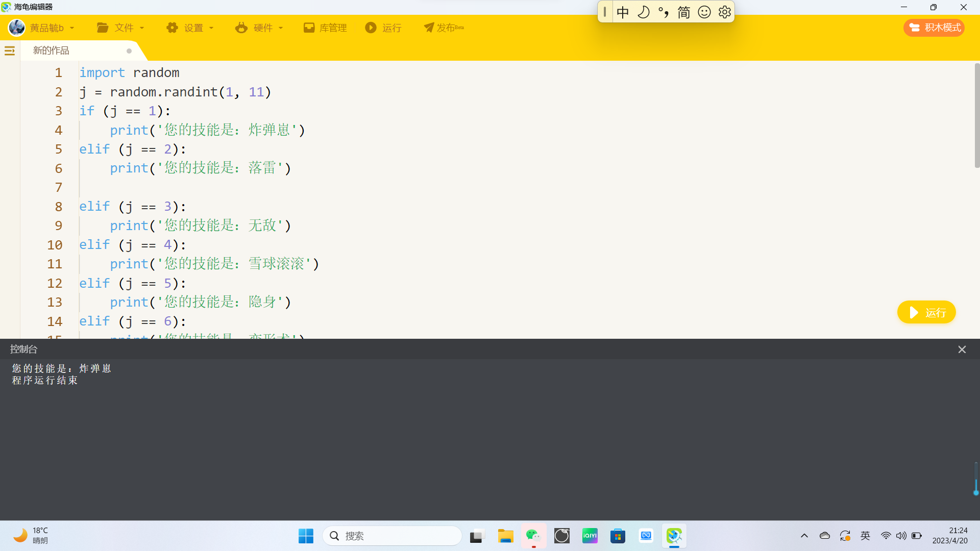Expand the 硬件 dropdown arrow
The height and width of the screenshot is (551, 980).
[x=281, y=28]
